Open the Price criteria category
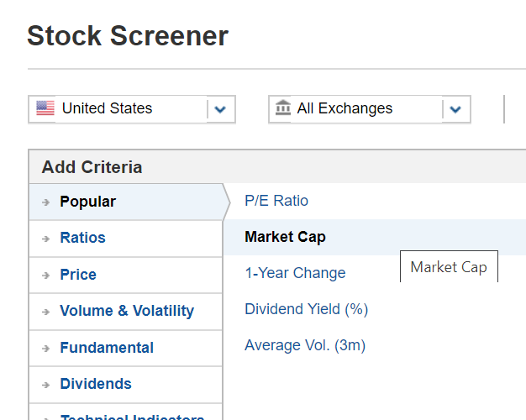The height and width of the screenshot is (420, 526). coord(78,275)
